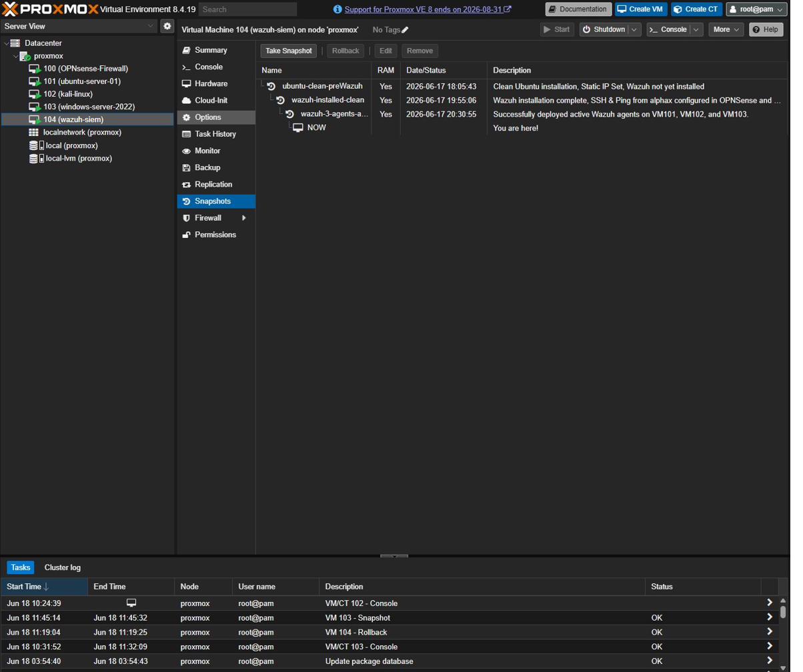Click the task list scrollbar thumb
The width and height of the screenshot is (803, 672).
783,612
